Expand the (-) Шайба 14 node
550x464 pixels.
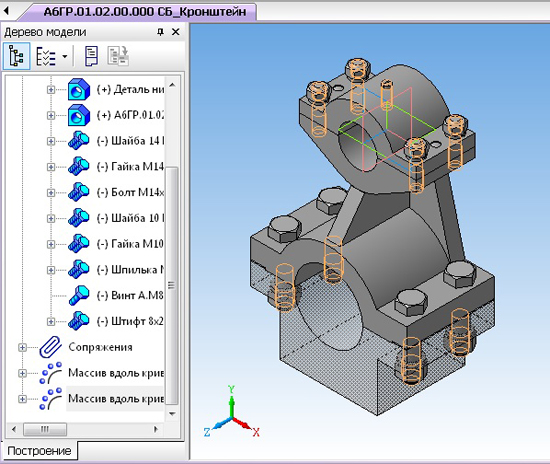click(x=51, y=141)
